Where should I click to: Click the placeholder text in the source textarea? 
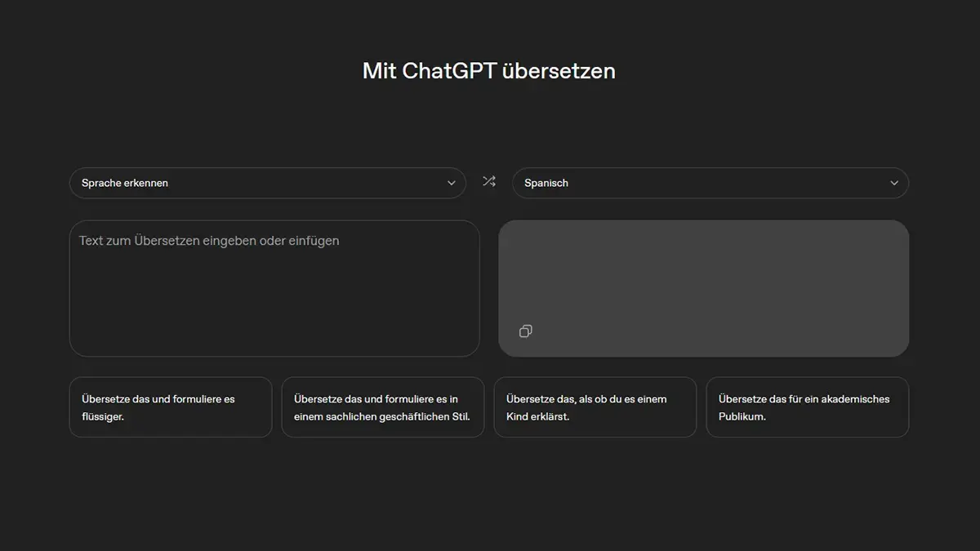209,241
